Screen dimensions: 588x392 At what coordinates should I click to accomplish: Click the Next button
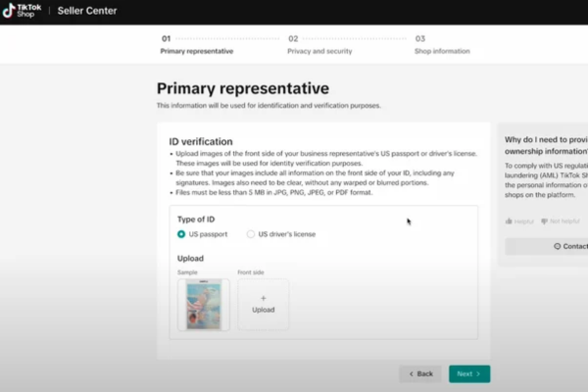[x=469, y=374]
